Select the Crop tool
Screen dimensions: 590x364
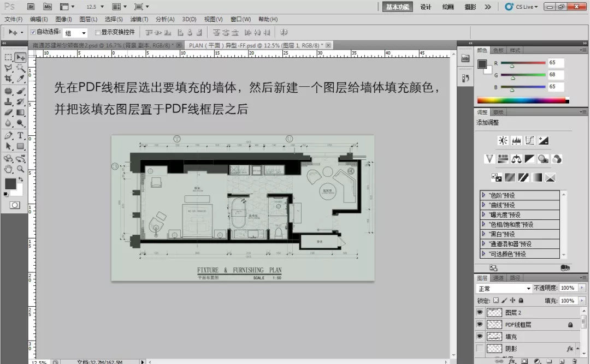click(x=8, y=79)
